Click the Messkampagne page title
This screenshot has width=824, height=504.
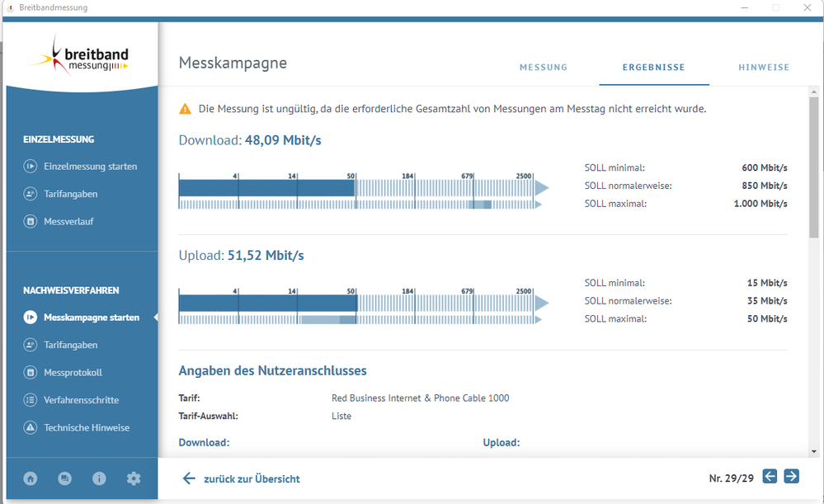click(233, 63)
